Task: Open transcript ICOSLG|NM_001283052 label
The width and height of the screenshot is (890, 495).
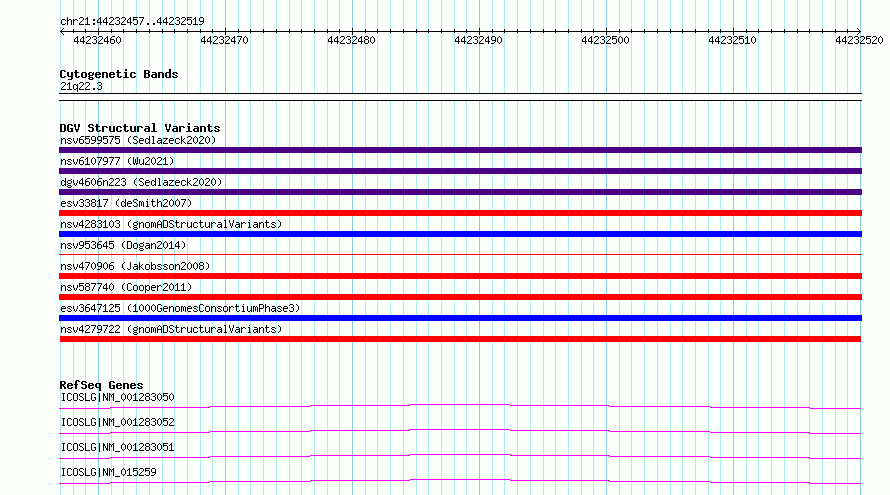Action: point(117,422)
